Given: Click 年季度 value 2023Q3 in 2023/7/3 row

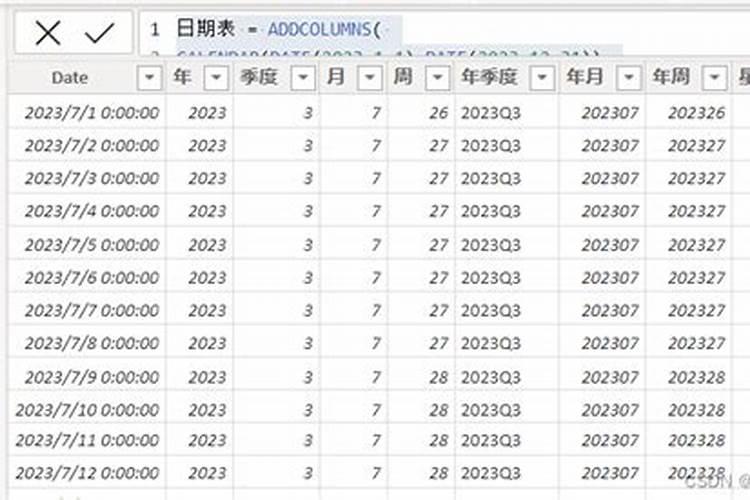Looking at the screenshot, I should click(x=491, y=178).
